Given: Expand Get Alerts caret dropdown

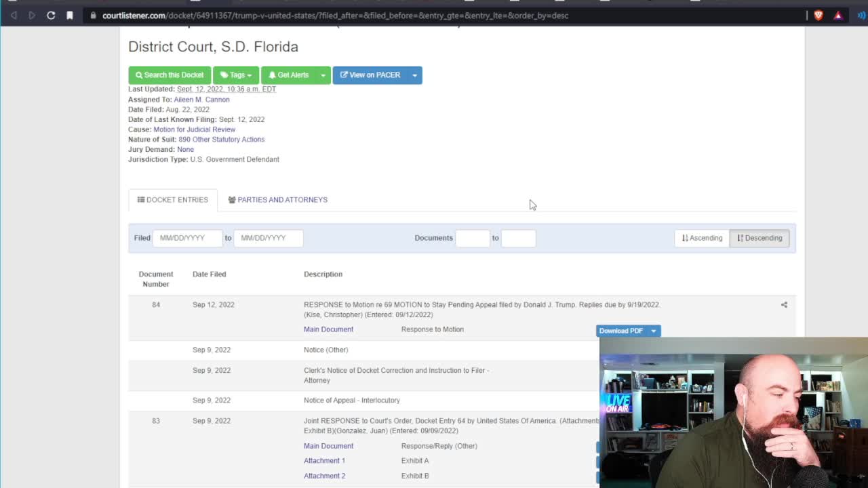Looking at the screenshot, I should [x=323, y=75].
